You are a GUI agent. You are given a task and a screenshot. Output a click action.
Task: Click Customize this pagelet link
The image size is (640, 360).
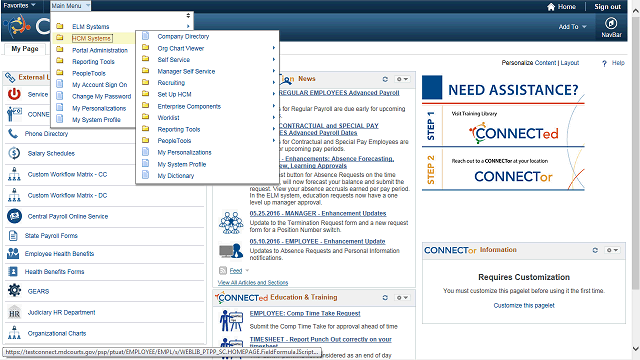(524, 305)
